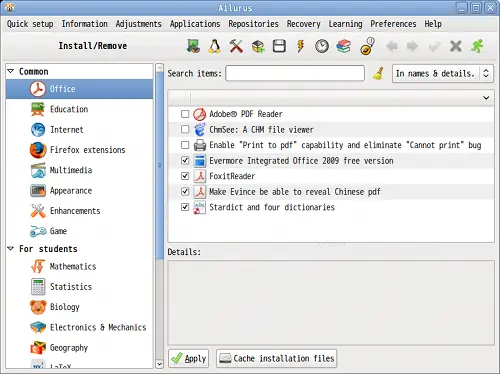
Task: Open the In names & details dropdown
Action: tap(443, 73)
